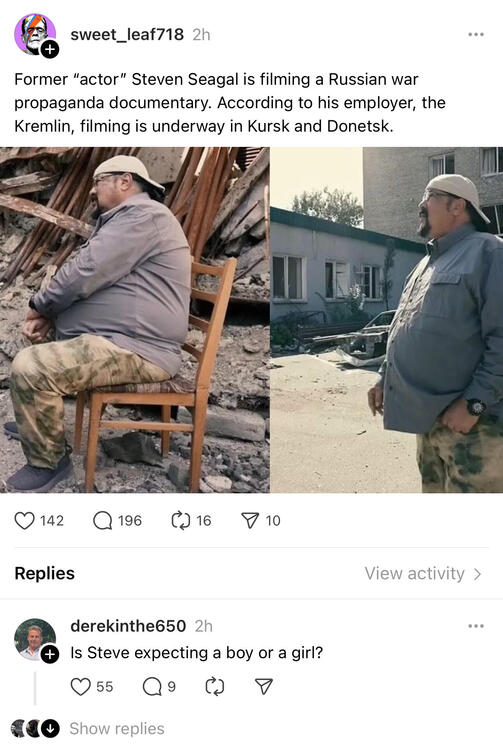The width and height of the screenshot is (503, 750).
Task: Open comments on the main post
Action: 103,520
